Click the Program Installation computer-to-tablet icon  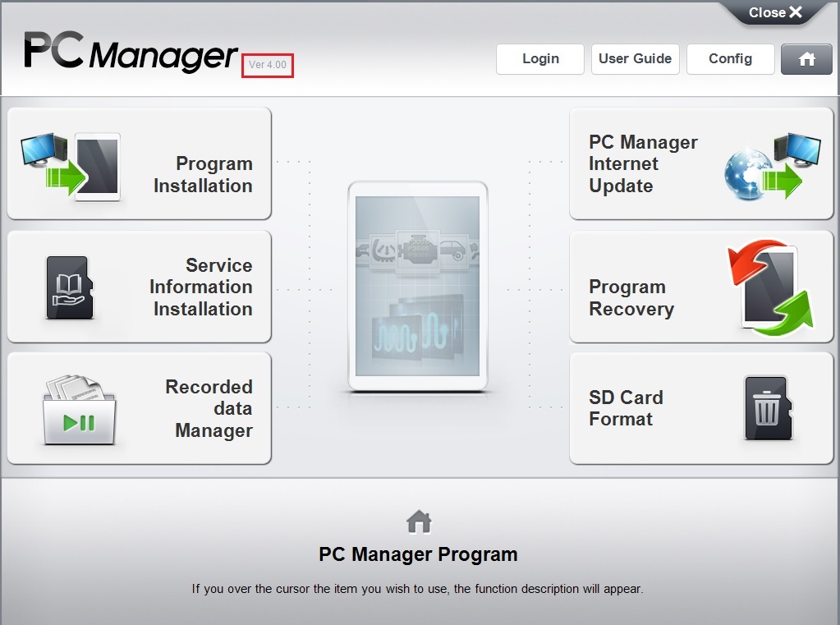point(70,166)
